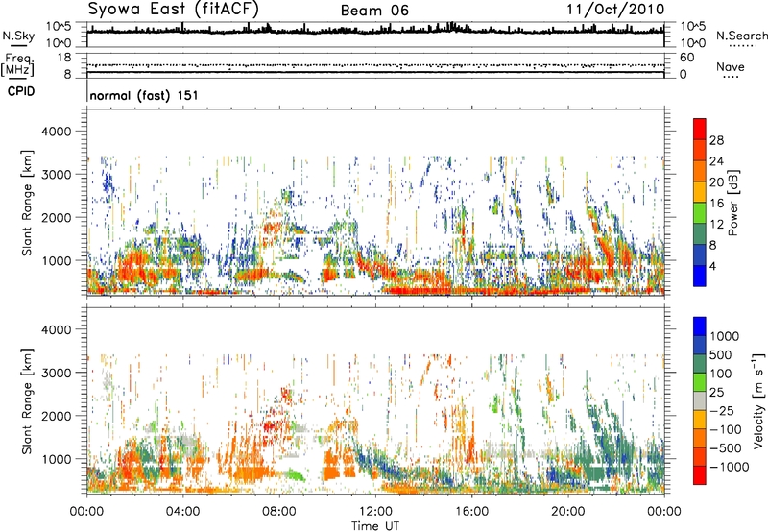The height and width of the screenshot is (532, 768).
Task: Click the '18' frequency axis tick
Action: tap(64, 58)
